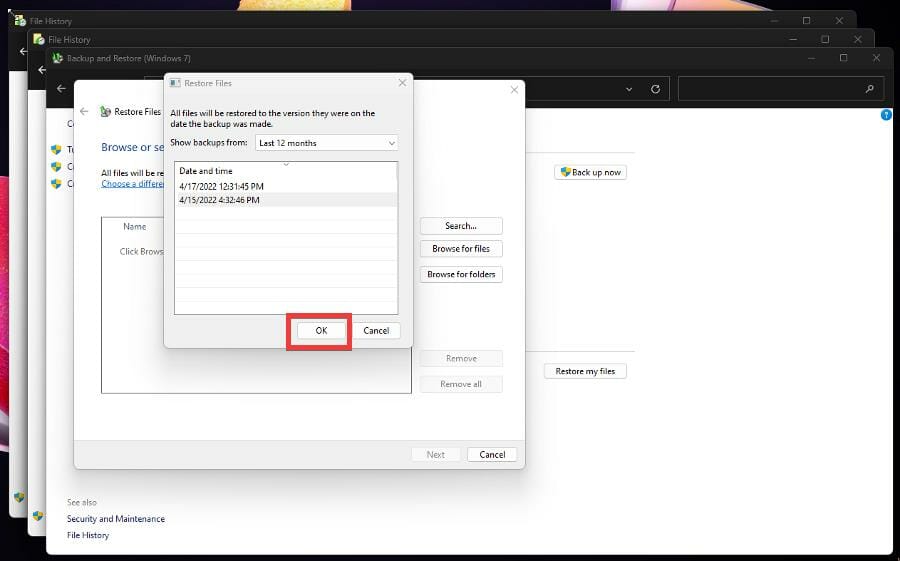
Task: Close the second File History window
Action: [x=858, y=39]
